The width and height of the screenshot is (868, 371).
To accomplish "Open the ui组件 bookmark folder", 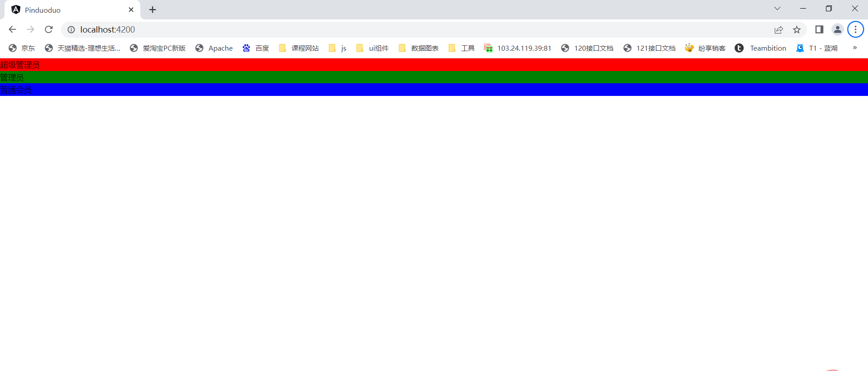I will (x=373, y=48).
